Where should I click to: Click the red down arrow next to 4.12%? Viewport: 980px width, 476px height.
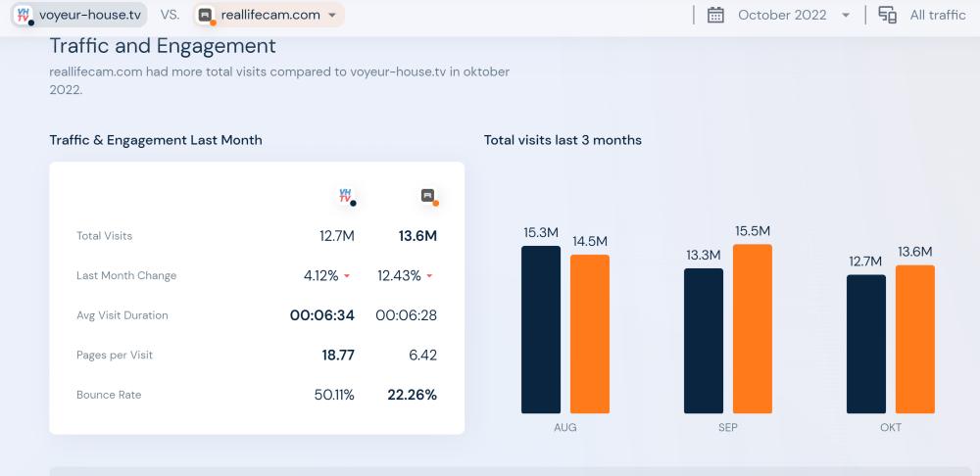347,276
